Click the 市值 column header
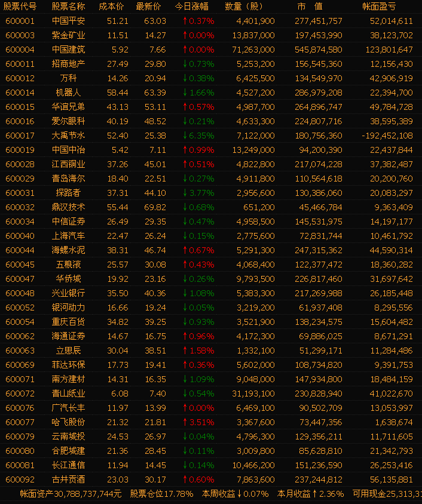 click(310, 7)
